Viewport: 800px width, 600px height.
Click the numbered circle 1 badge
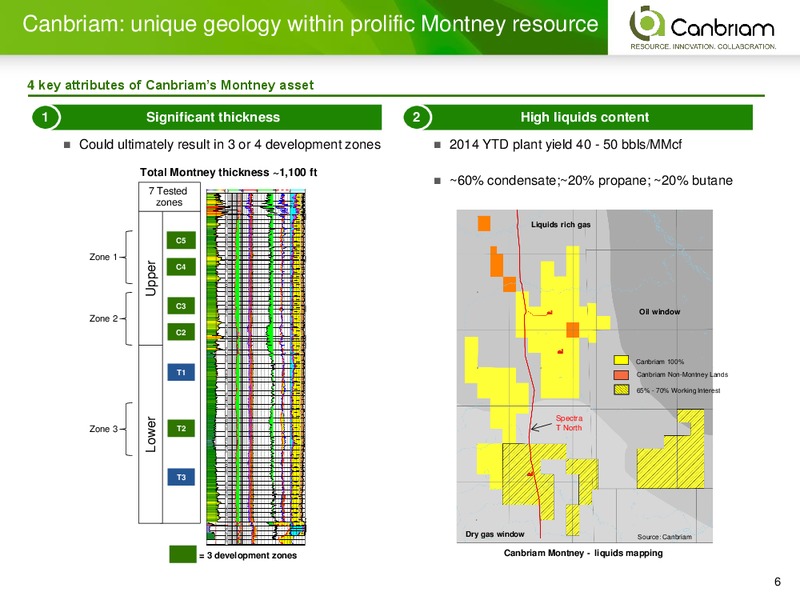(x=45, y=117)
